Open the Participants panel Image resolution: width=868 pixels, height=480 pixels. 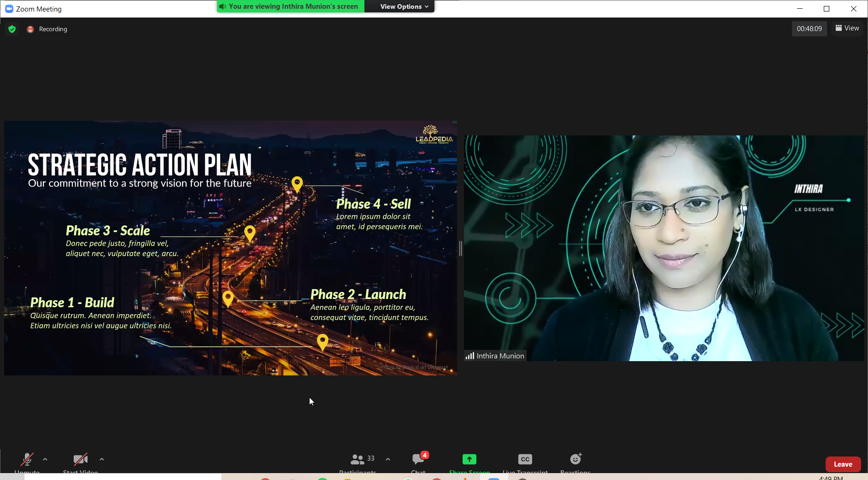tap(358, 459)
